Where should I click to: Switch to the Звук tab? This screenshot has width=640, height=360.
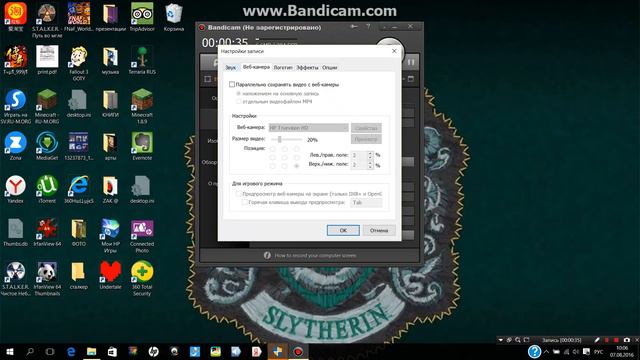pos(231,67)
